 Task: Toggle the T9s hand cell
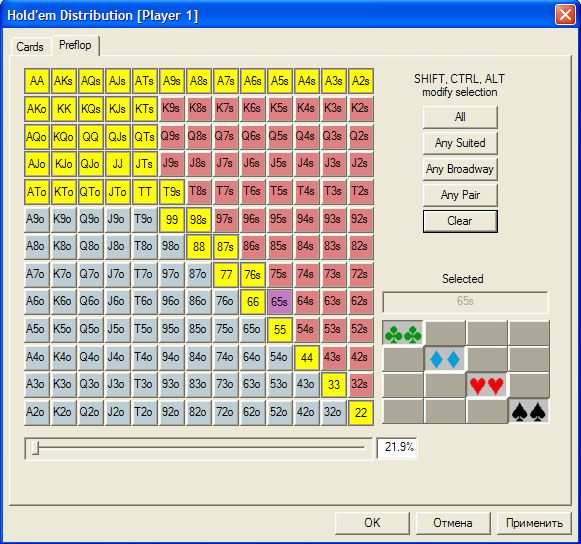pyautogui.click(x=172, y=192)
